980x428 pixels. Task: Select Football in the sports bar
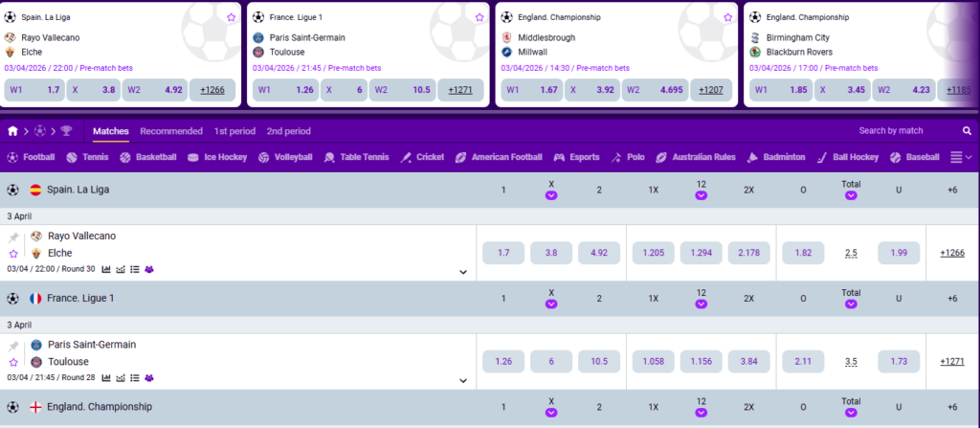pyautogui.click(x=31, y=157)
